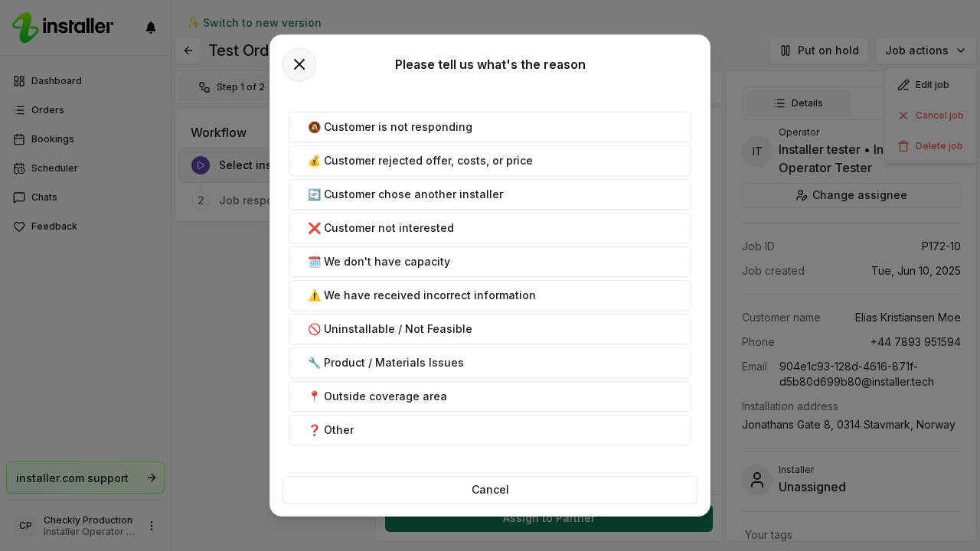Click Cancel at bottom of dialog
The image size is (980, 551).
(490, 490)
